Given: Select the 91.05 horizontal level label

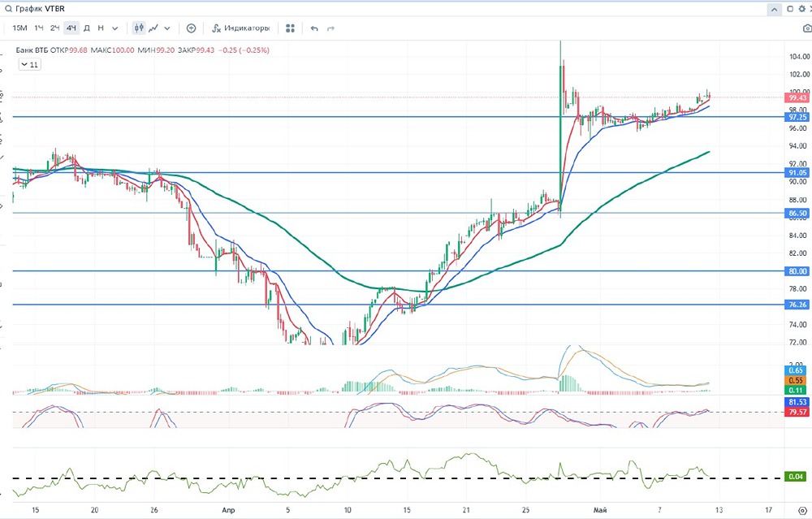Looking at the screenshot, I should click(x=797, y=172).
